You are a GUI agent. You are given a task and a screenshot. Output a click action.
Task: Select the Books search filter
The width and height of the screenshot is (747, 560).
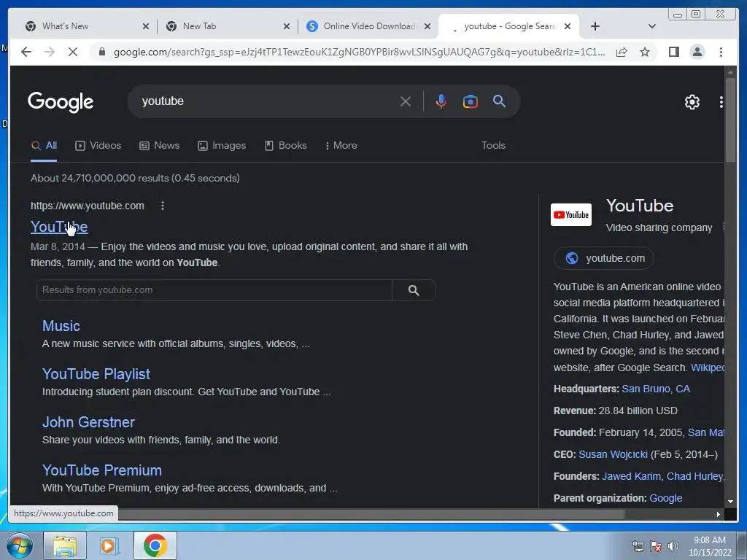(x=286, y=146)
